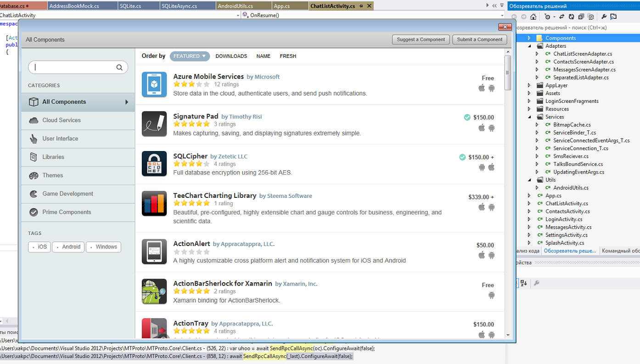
Task: Click the Azure Mobile Services component icon
Action: [154, 84]
